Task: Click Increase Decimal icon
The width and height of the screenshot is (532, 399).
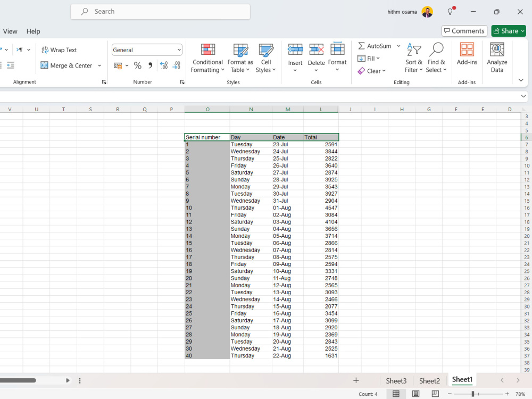Action: [x=164, y=65]
